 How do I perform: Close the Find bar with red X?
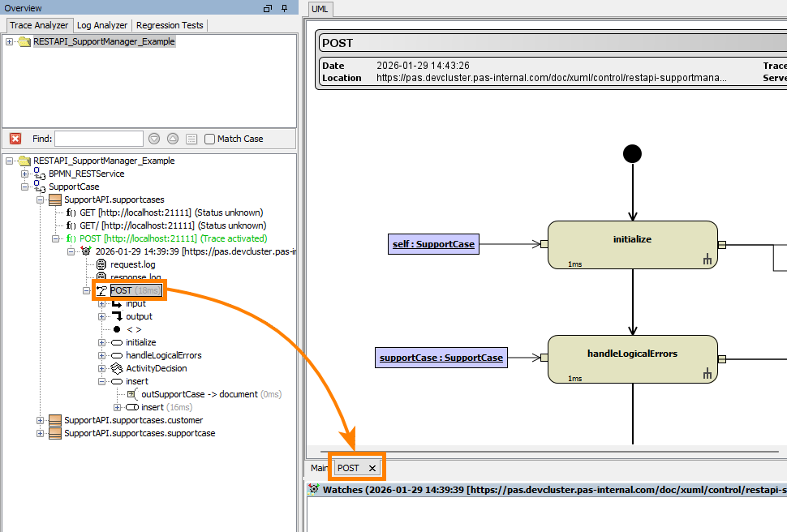pos(15,139)
